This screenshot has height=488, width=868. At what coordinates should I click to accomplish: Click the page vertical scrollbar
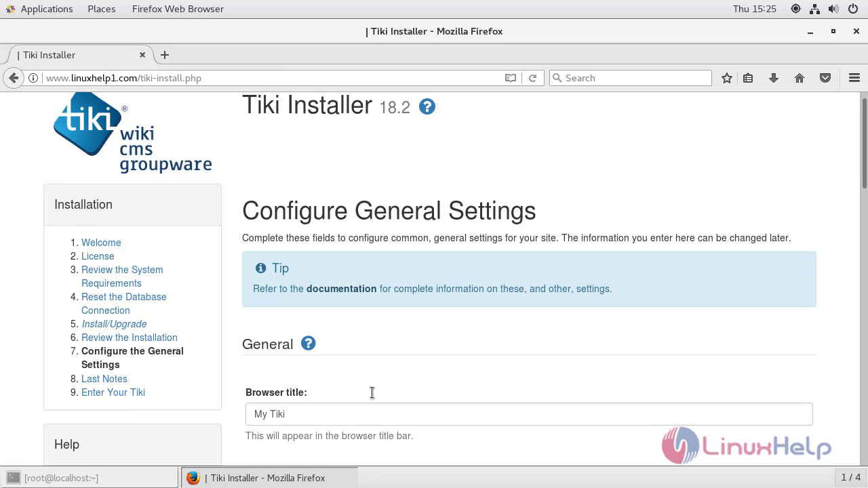point(864,144)
